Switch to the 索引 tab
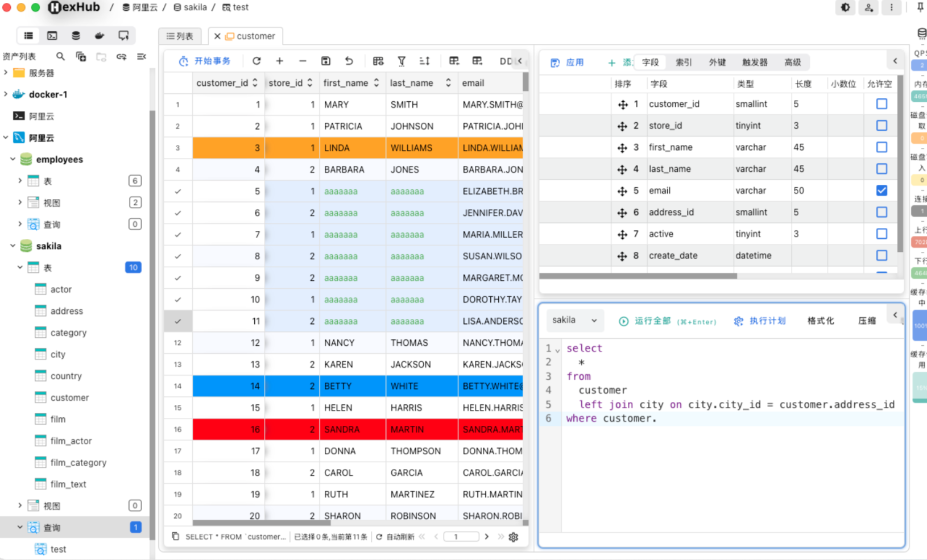Image resolution: width=927 pixels, height=560 pixels. tap(684, 62)
